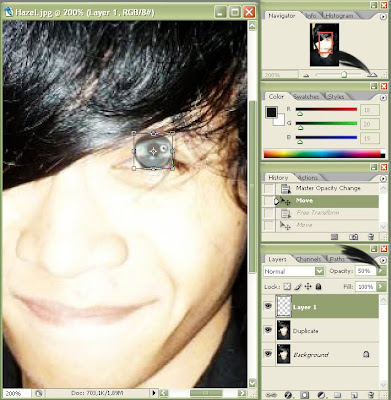Hide Layer 1 using its eye icon
This screenshot has height=400, width=391.
click(268, 306)
